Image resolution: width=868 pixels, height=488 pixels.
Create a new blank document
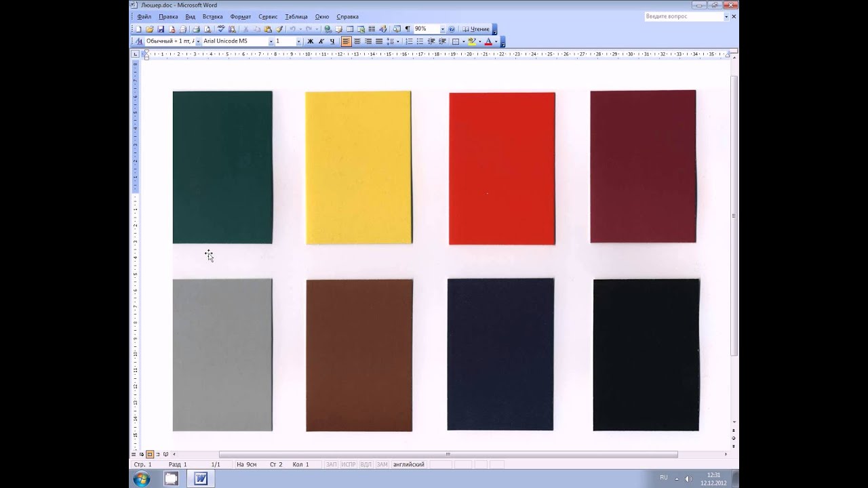(139, 29)
